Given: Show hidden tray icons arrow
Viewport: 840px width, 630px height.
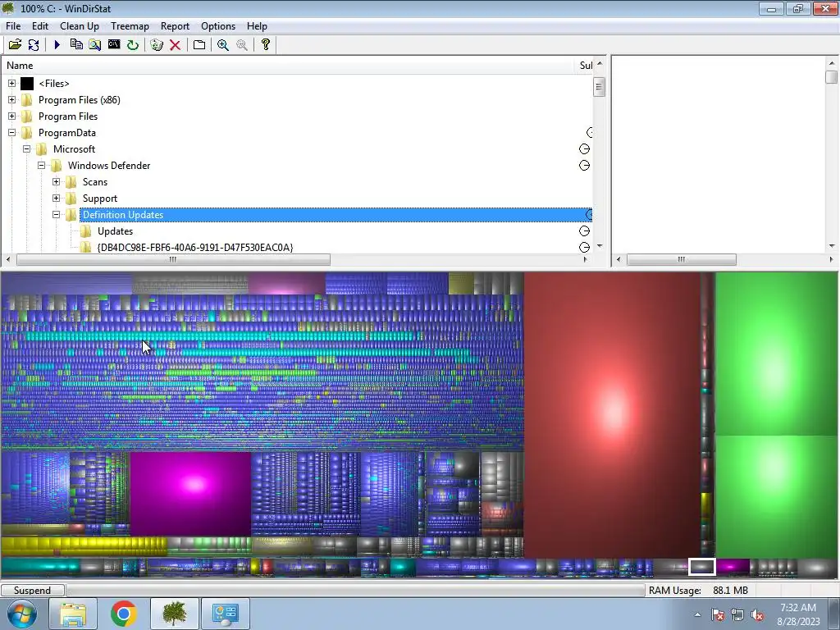Looking at the screenshot, I should [x=697, y=614].
